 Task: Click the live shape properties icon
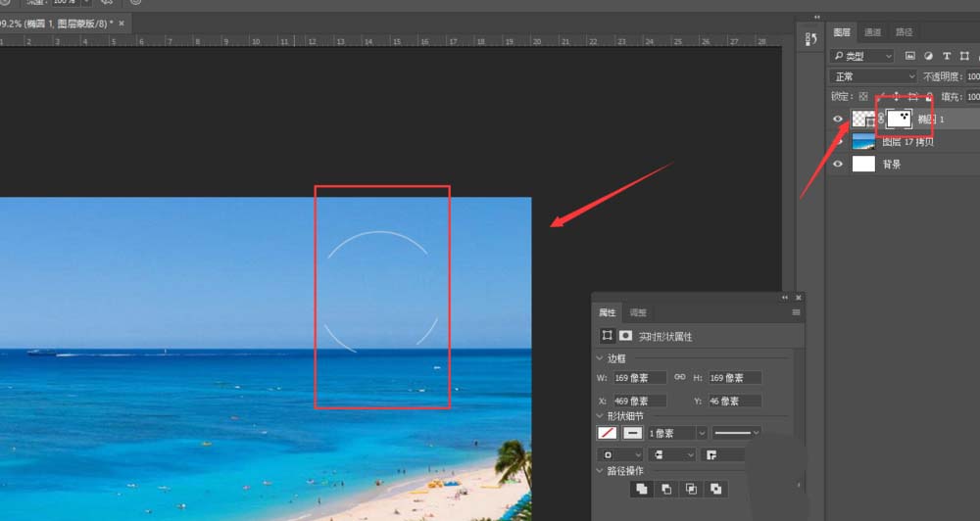(607, 336)
